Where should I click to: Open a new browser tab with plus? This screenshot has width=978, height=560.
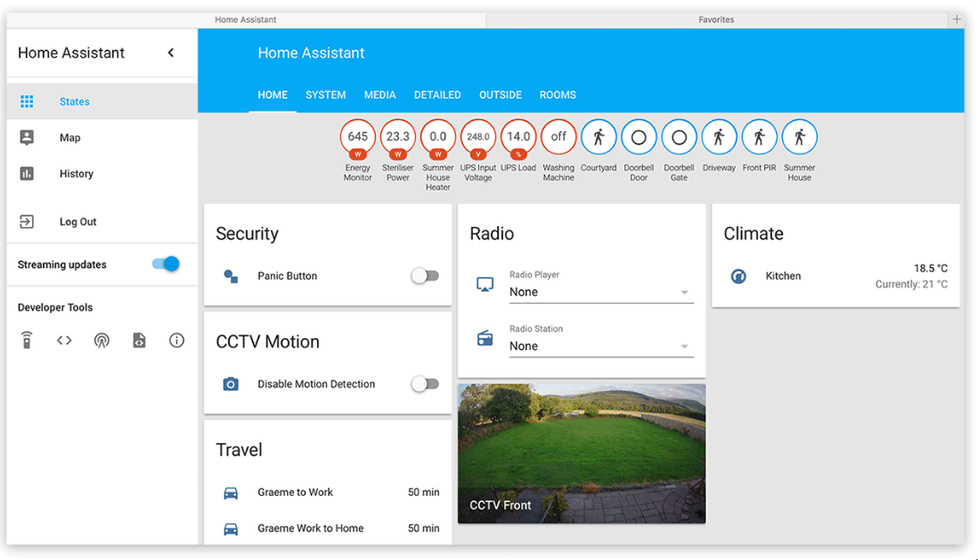[x=956, y=20]
